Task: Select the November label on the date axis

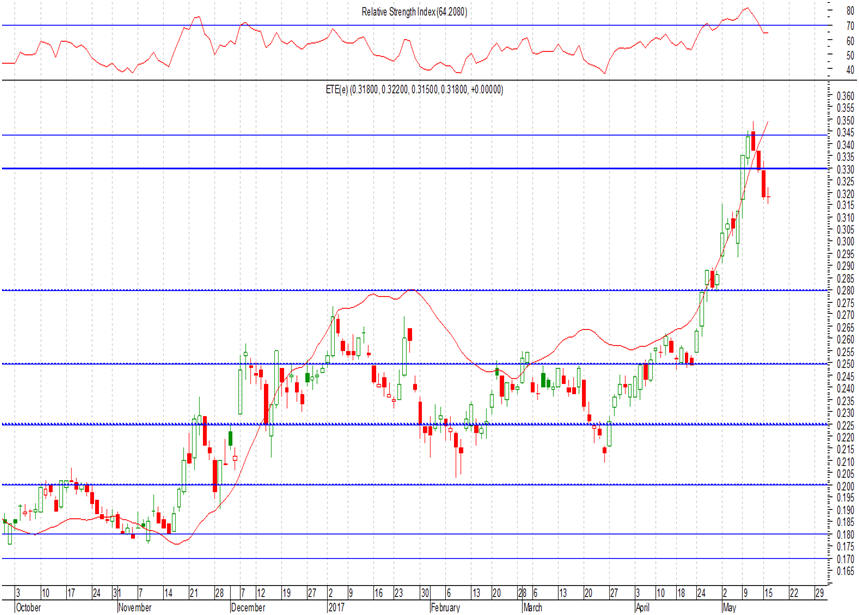Action: pos(135,606)
